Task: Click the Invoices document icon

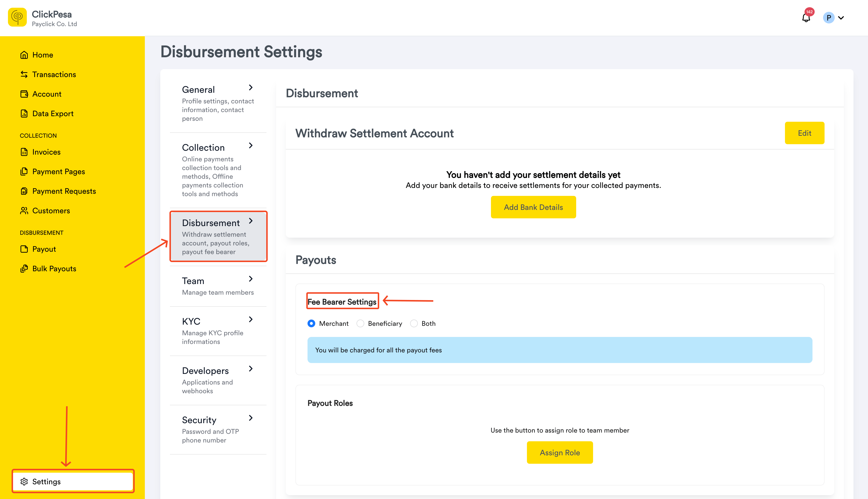Action: [x=24, y=152]
